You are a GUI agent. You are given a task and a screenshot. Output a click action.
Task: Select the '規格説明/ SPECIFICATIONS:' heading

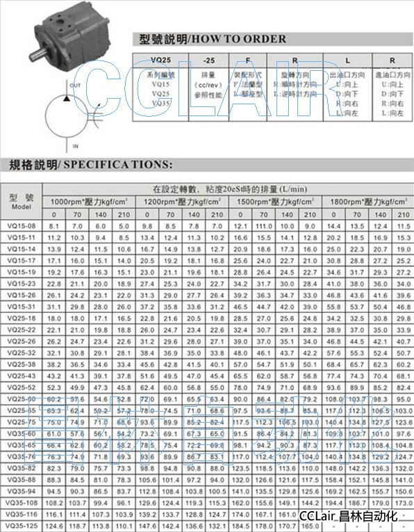point(91,165)
